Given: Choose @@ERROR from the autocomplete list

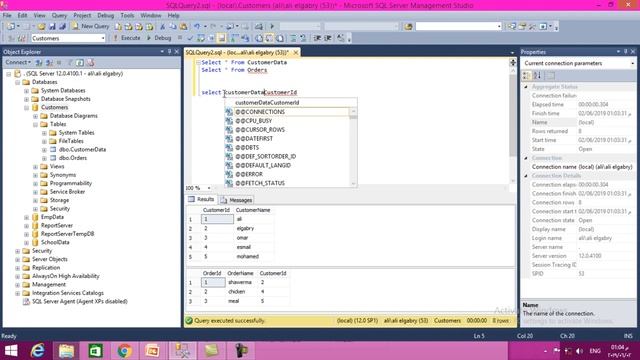Looking at the screenshot, I should (x=287, y=174).
